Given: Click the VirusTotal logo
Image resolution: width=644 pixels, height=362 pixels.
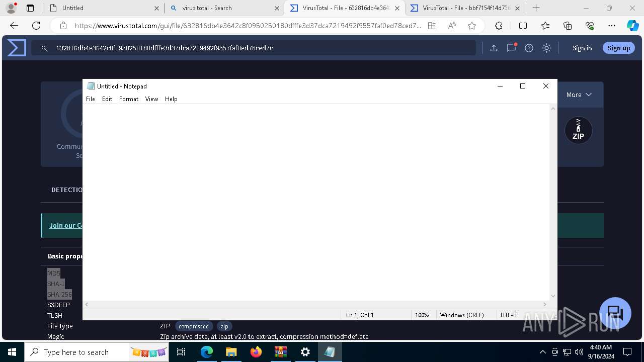Looking at the screenshot, I should click(x=17, y=48).
